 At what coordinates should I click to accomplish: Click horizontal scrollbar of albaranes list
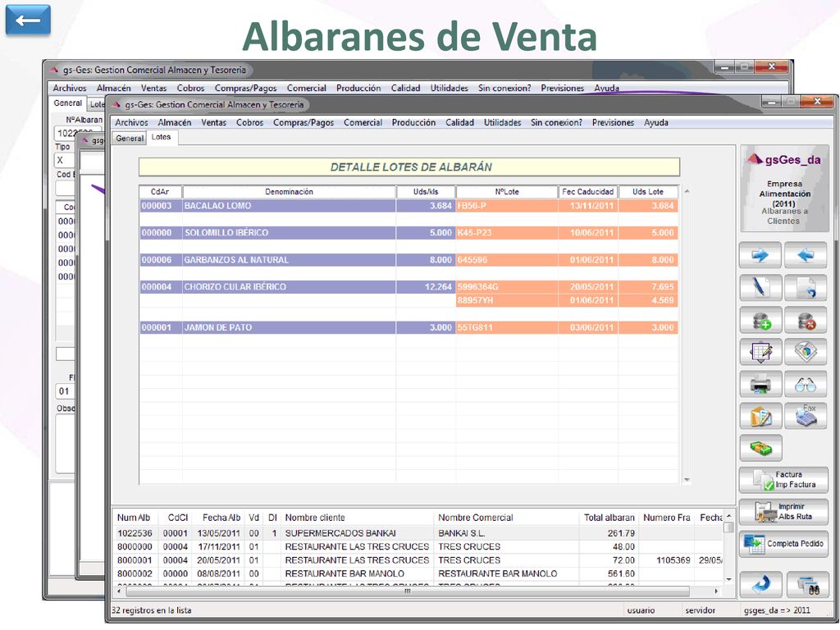(x=407, y=591)
